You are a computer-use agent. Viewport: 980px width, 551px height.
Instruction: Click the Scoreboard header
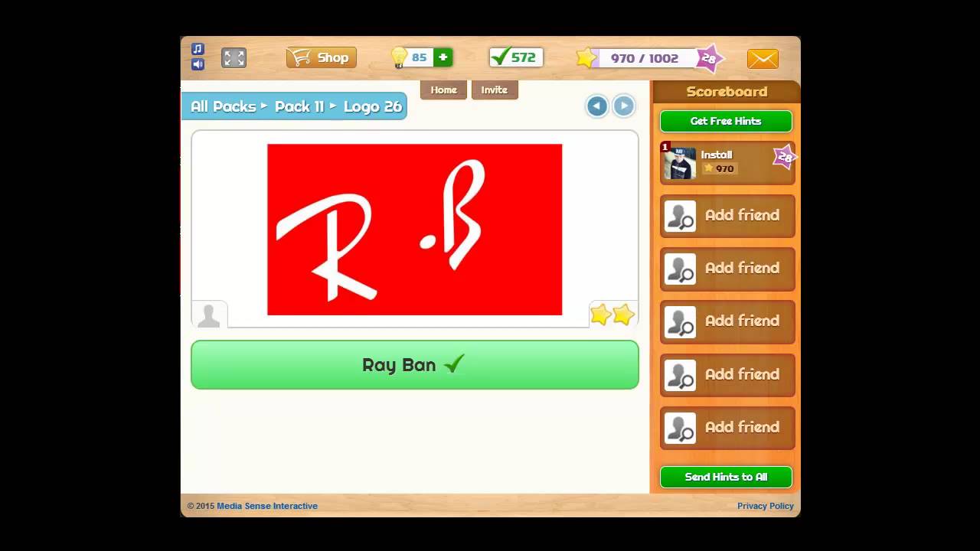727,92
